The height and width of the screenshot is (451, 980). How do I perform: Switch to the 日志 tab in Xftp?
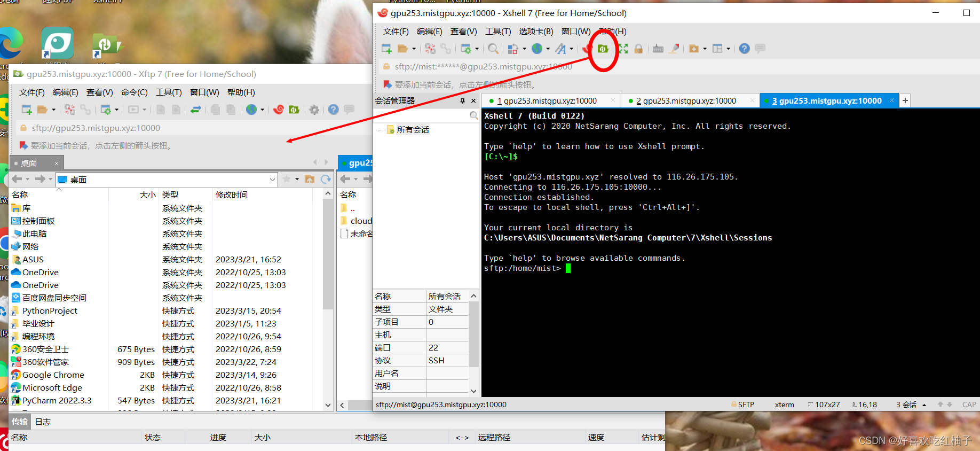point(43,422)
